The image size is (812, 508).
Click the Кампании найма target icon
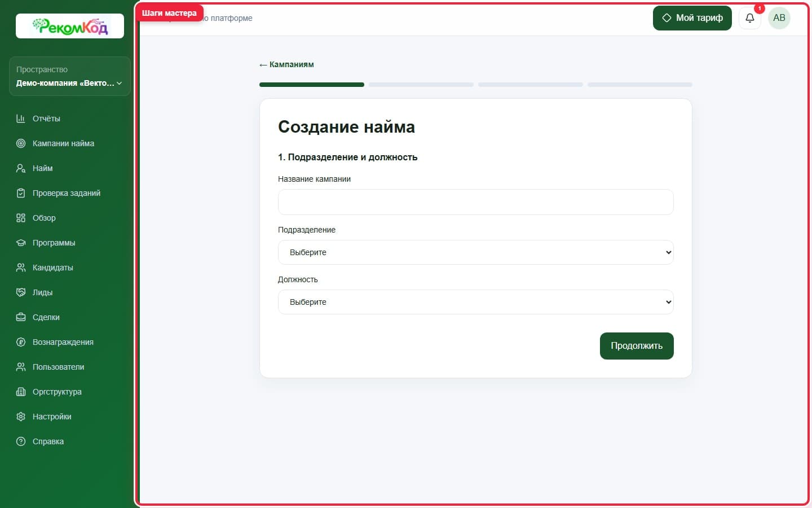[x=21, y=143]
